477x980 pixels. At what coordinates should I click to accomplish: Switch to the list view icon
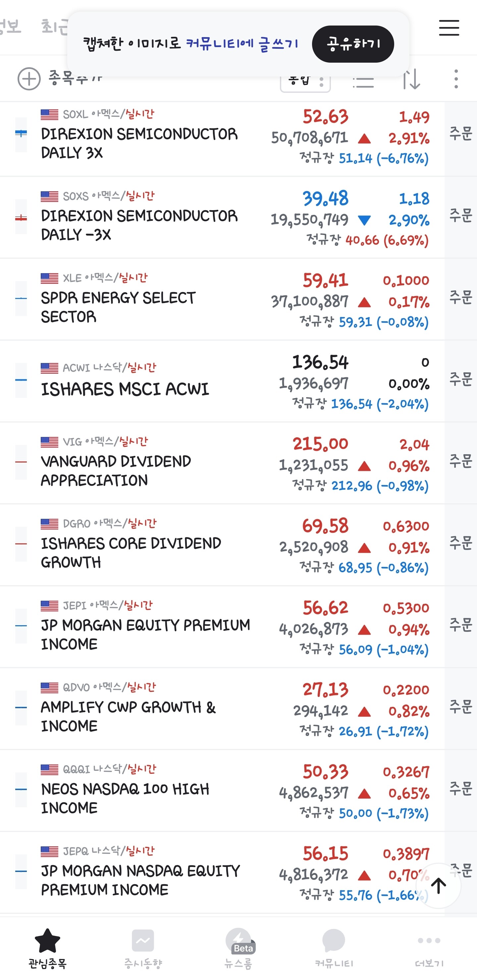click(x=363, y=81)
